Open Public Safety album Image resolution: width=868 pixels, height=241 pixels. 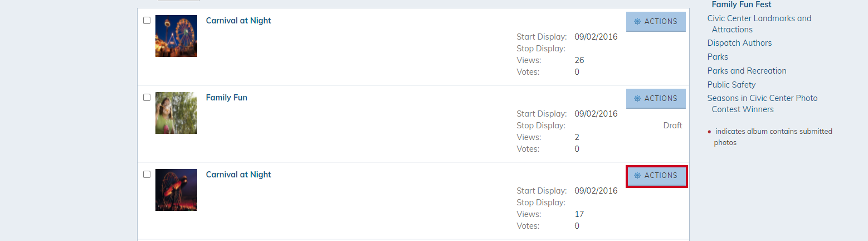(x=732, y=85)
